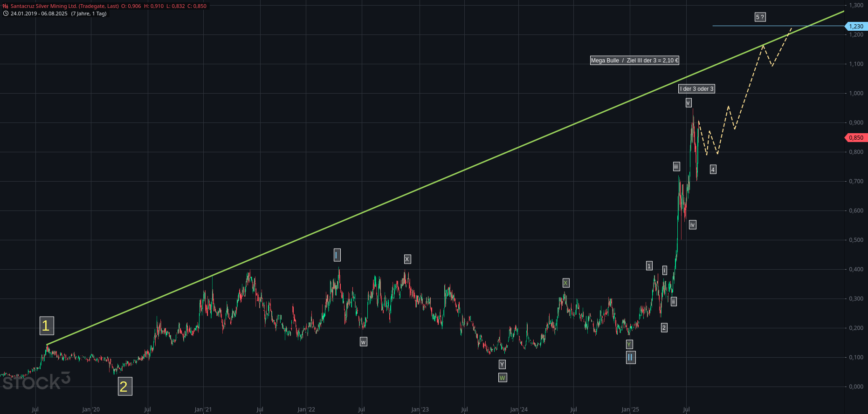
Task: Click the '(7 Jahre, 1 Tag)' period text
Action: click(x=89, y=14)
